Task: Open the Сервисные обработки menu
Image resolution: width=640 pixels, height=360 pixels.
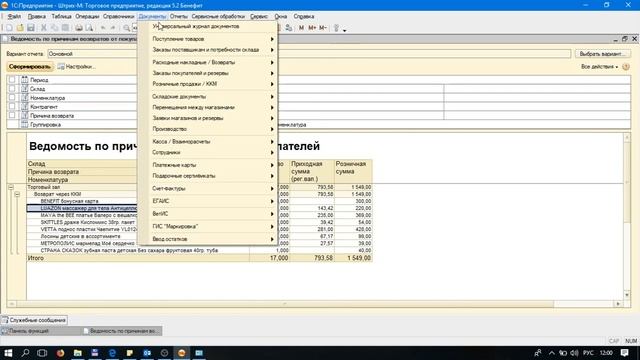Action: pos(218,16)
